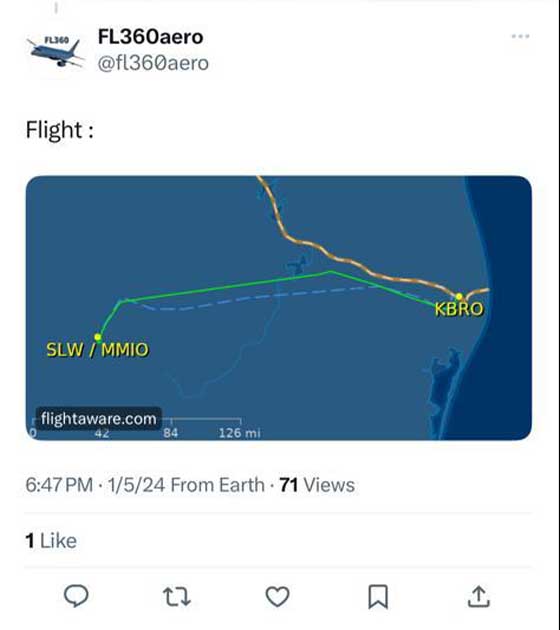Viewport: 560px width, 630px height.
Task: Open FL360aero profile picture
Action: [x=55, y=51]
